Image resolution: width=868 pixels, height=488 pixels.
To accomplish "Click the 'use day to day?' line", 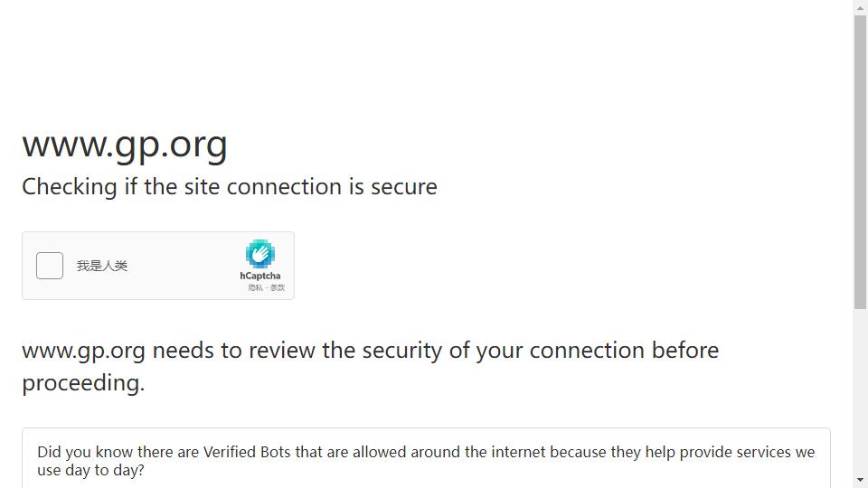I will pyautogui.click(x=90, y=470).
